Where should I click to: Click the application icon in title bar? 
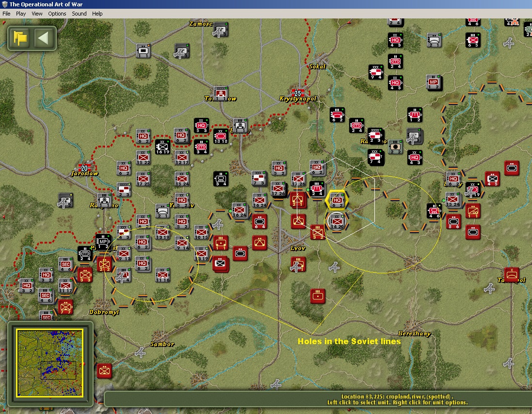pos(4,4)
